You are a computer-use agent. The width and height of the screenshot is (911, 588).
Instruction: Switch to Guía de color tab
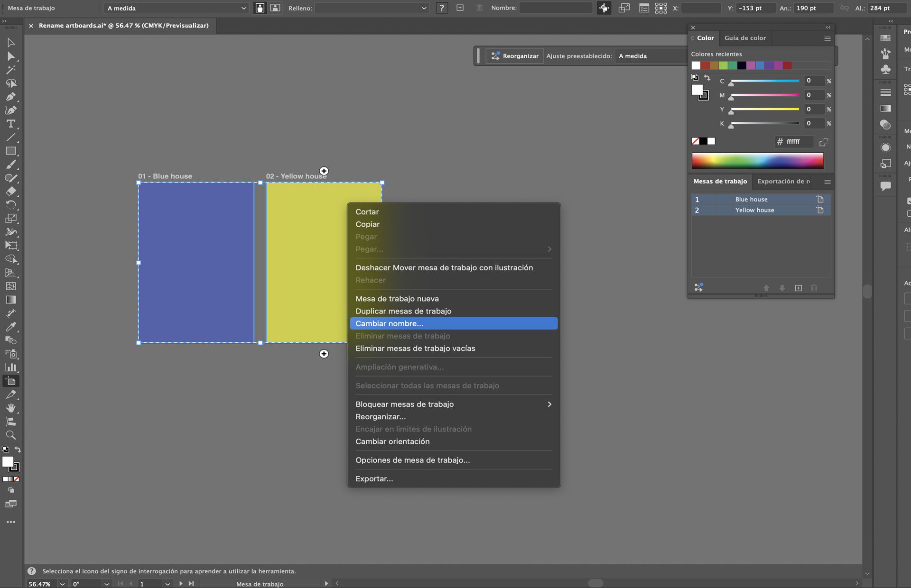coord(745,38)
